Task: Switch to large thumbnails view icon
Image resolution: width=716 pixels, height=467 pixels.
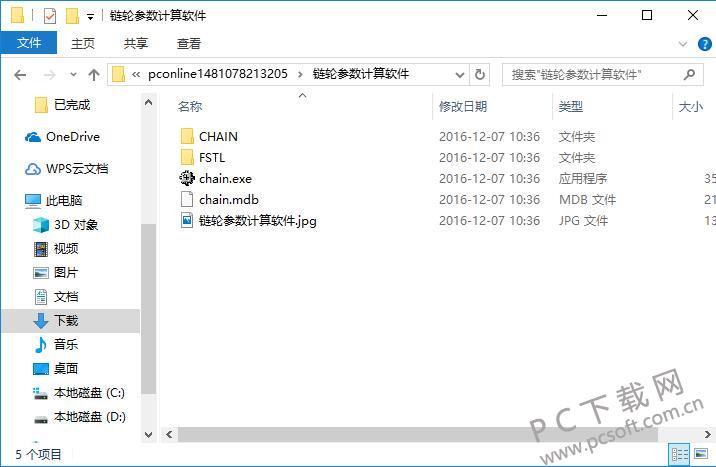Action: [701, 454]
